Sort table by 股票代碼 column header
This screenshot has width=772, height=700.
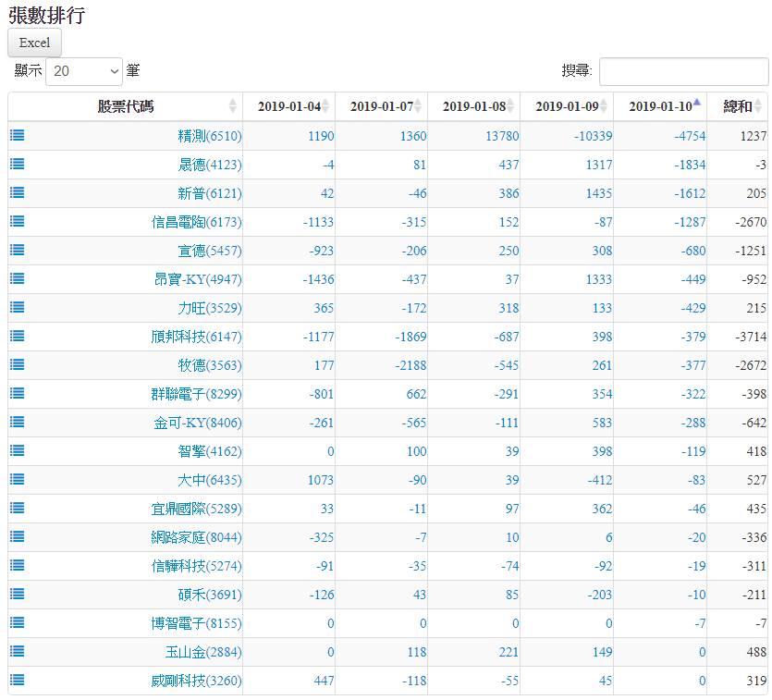coord(126,106)
